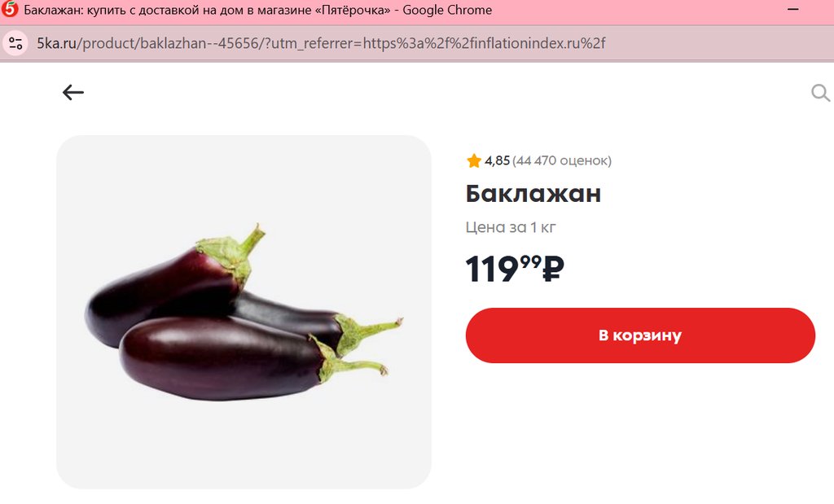Click the Баклажан product heading
This screenshot has width=834, height=504.
533,194
